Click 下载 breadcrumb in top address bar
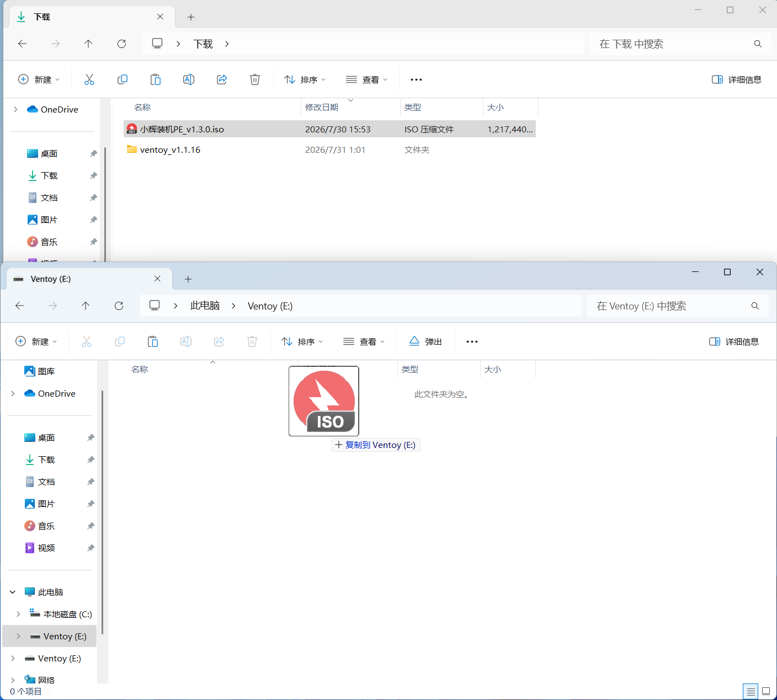777x700 pixels. pos(203,44)
